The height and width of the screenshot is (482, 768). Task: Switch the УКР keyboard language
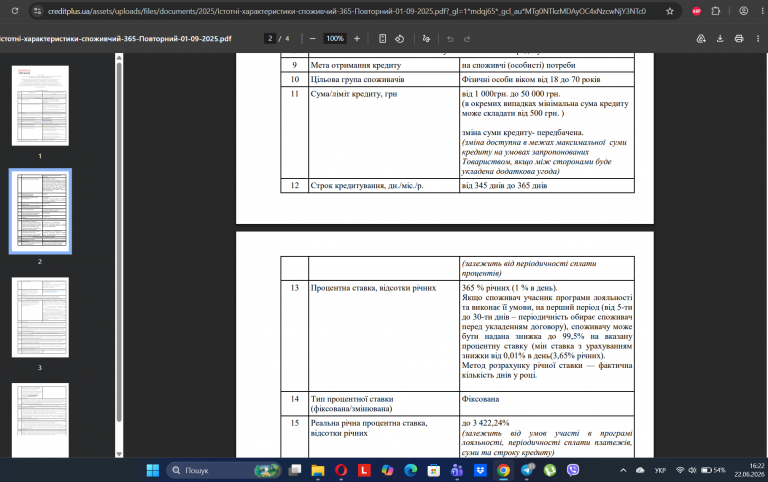click(660, 470)
